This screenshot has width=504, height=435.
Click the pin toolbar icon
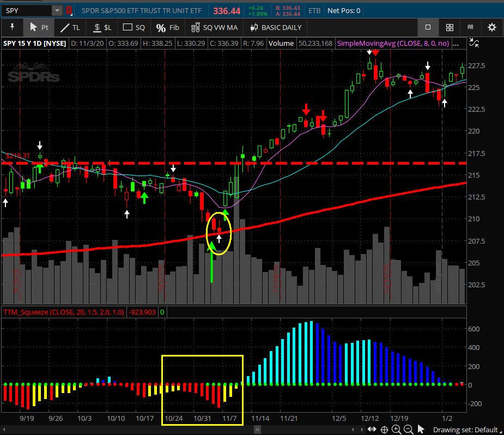pos(12,27)
